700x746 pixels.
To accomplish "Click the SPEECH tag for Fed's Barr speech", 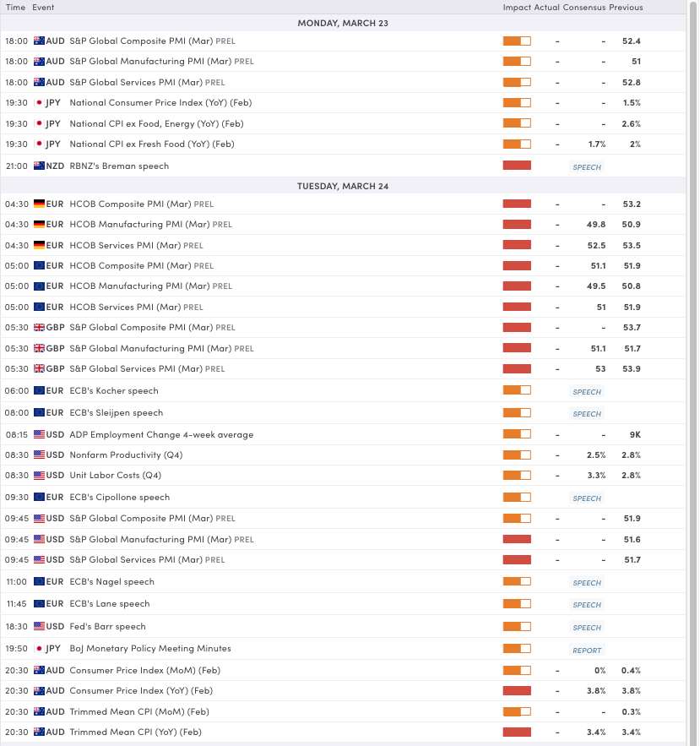I will click(587, 628).
